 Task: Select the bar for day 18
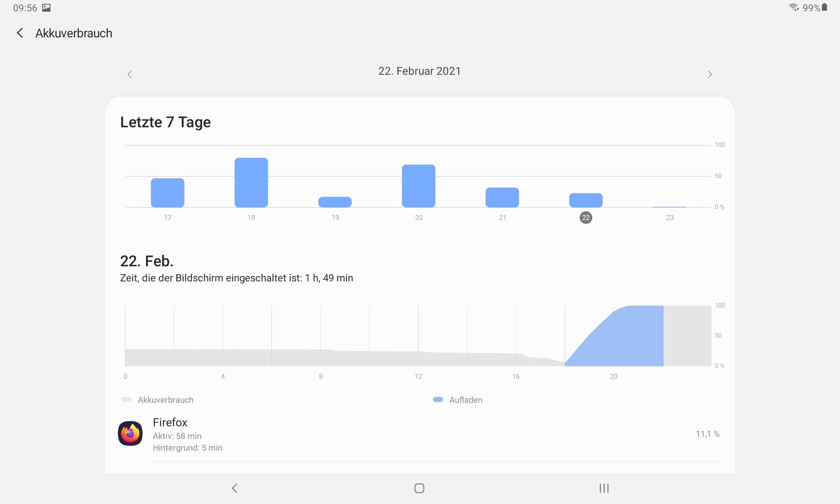click(251, 182)
